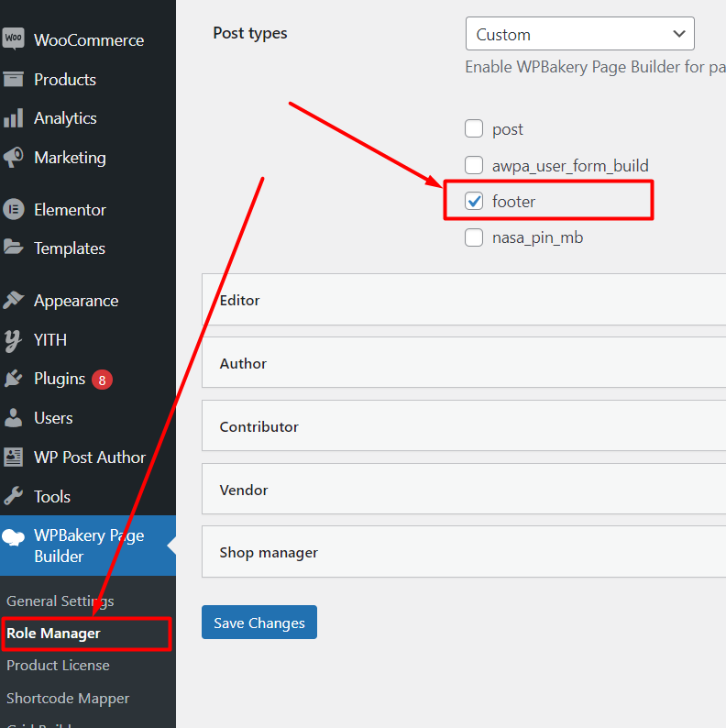Click the post label text
726x728 pixels.
[507, 129]
